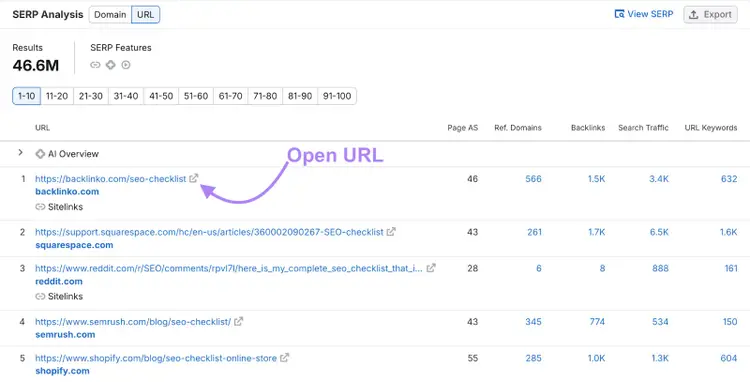The image size is (750, 382).
Task: Select results page 81-90
Action: pos(300,96)
